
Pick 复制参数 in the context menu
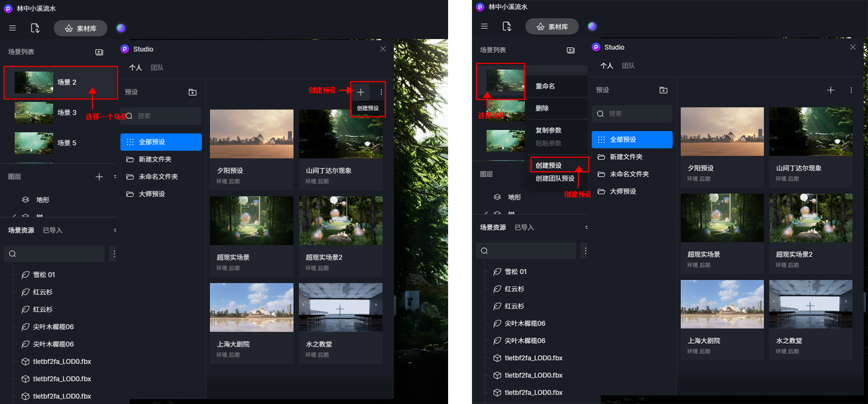point(548,131)
